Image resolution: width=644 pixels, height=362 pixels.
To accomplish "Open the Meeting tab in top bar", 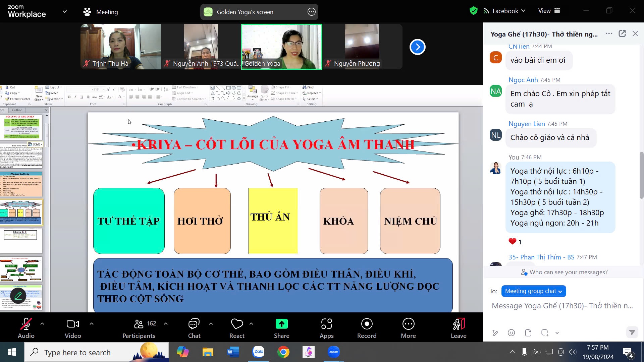I will point(101,12).
